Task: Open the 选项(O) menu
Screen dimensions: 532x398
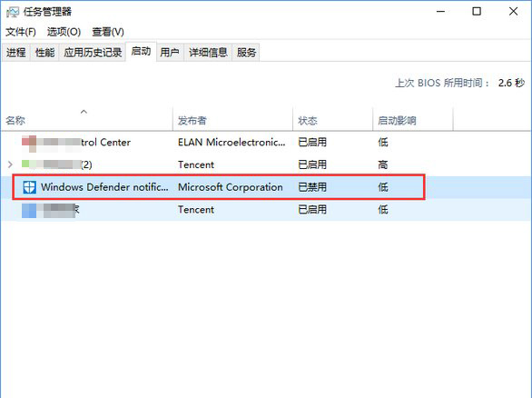Action: pos(64,32)
